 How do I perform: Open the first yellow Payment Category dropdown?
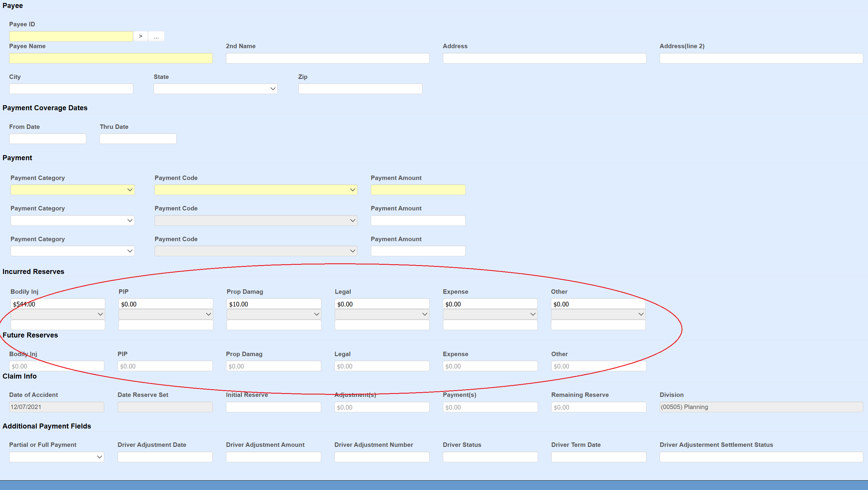(72, 190)
